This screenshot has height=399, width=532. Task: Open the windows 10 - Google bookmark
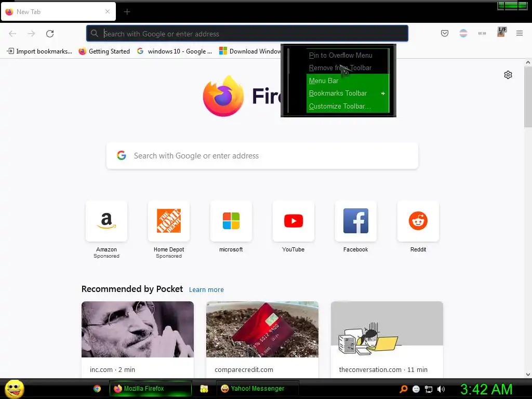[175, 51]
